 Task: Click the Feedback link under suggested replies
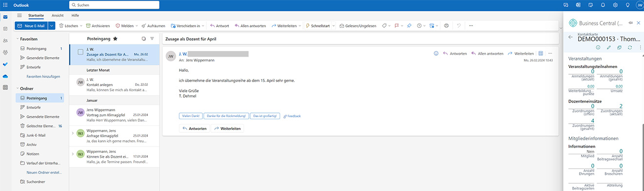click(292, 116)
